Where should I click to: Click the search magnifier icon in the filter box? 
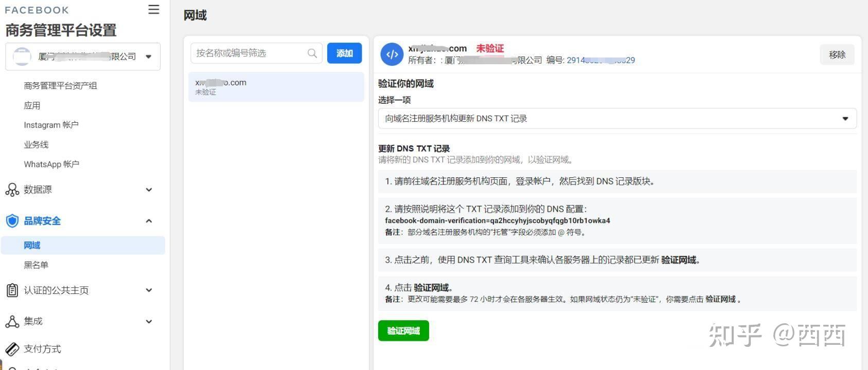click(x=312, y=53)
